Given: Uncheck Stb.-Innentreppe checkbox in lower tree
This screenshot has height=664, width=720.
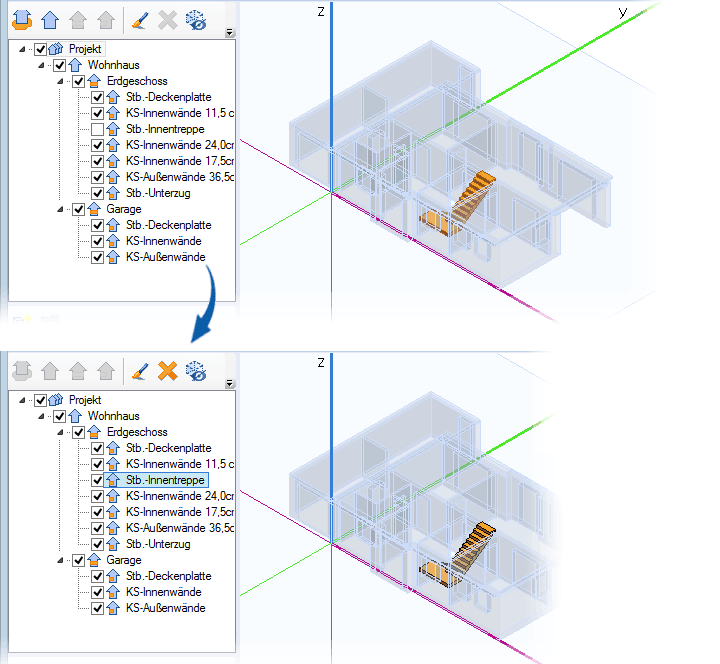Looking at the screenshot, I should click(x=97, y=480).
